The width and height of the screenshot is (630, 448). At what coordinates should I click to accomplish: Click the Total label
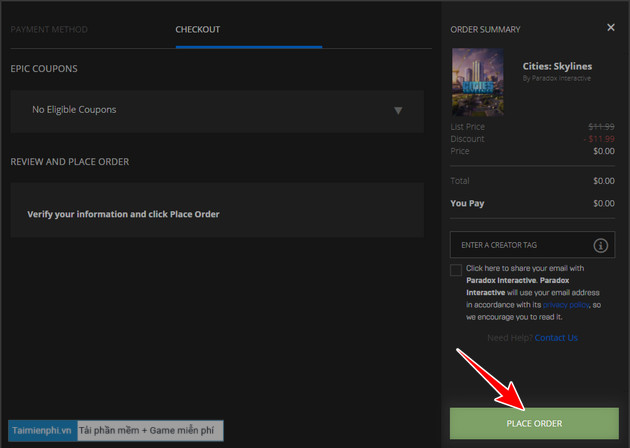pos(460,181)
